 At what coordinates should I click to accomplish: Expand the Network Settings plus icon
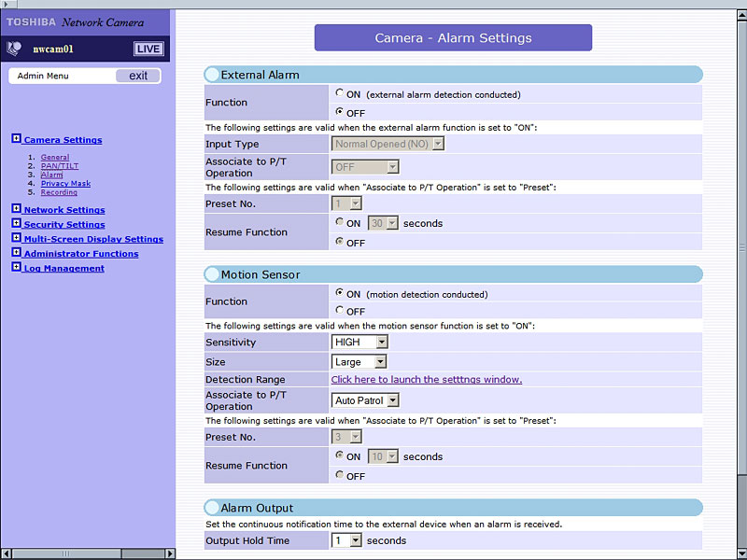click(x=17, y=209)
